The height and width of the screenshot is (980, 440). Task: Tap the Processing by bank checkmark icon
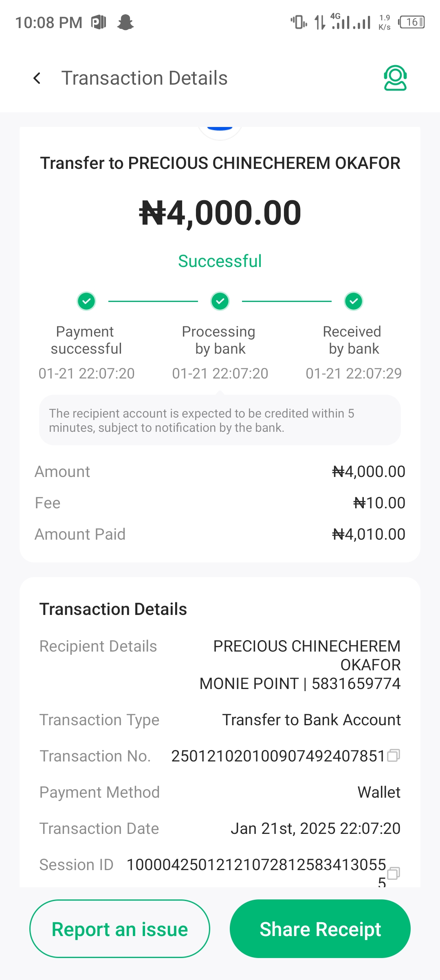(x=220, y=302)
